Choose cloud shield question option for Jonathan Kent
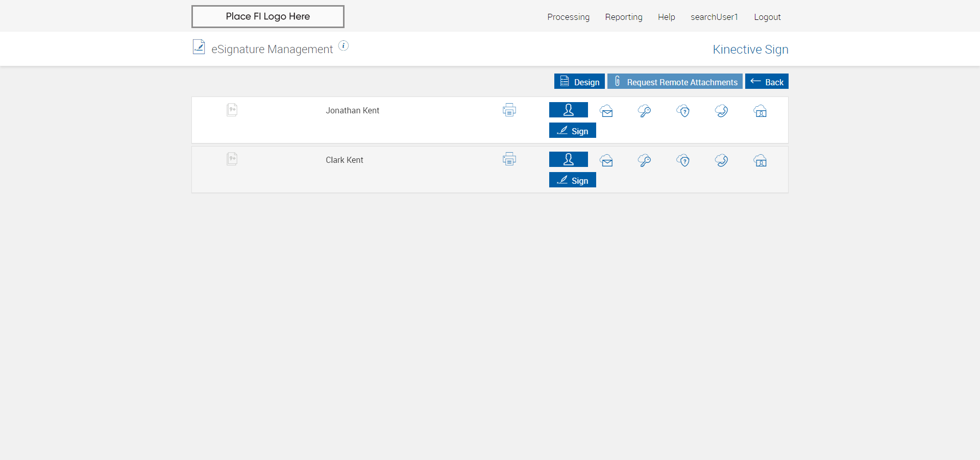The image size is (980, 460). 683,111
